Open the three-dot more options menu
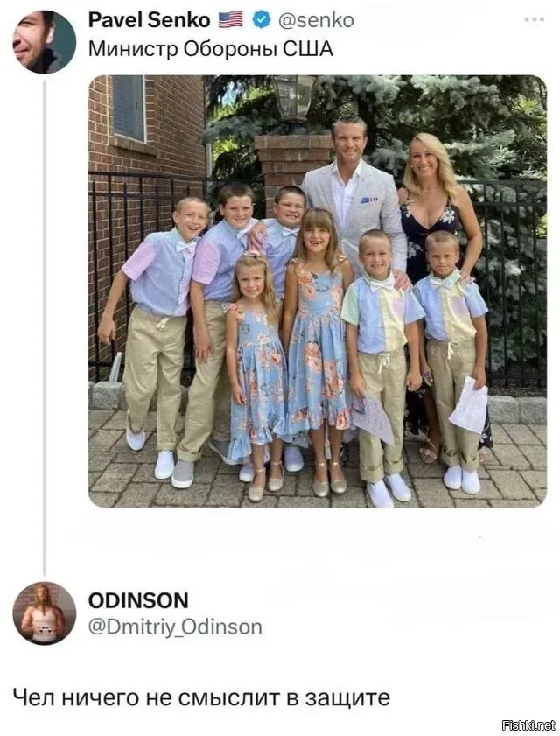The height and width of the screenshot is (736, 560). click(535, 20)
